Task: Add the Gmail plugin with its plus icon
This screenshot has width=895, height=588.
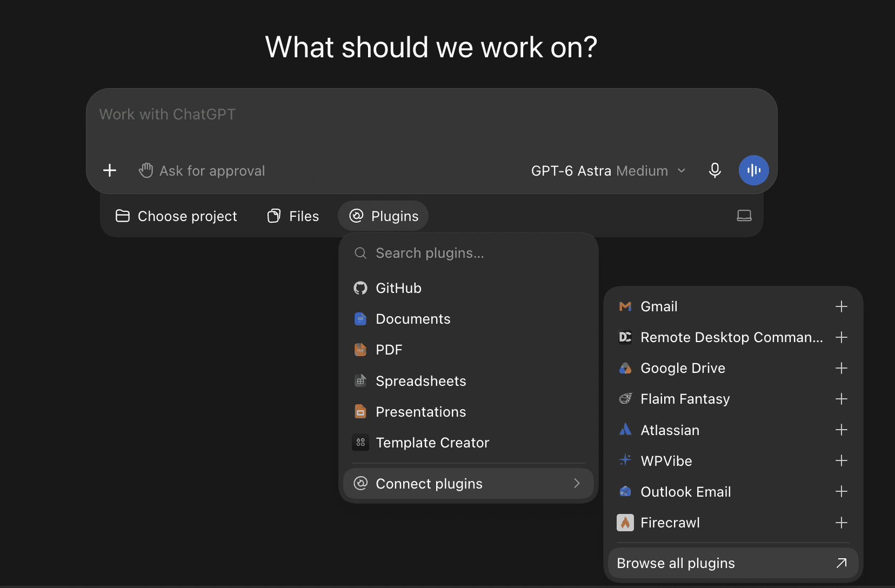Action: (x=841, y=306)
